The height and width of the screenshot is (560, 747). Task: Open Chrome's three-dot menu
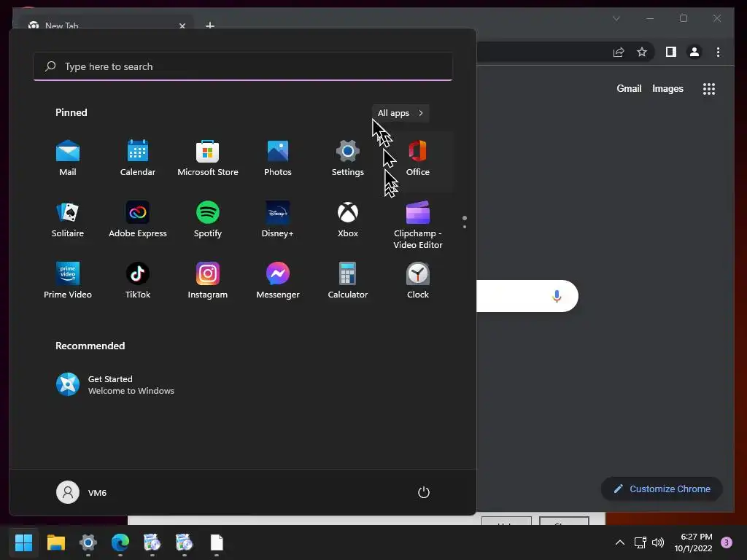tap(718, 52)
